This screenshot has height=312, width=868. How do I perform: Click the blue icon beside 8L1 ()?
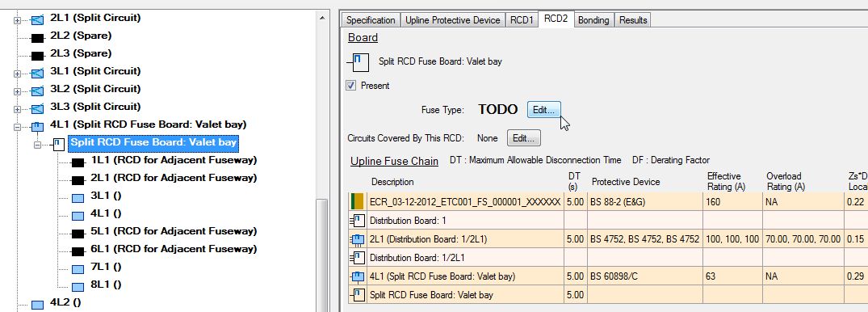coord(78,287)
